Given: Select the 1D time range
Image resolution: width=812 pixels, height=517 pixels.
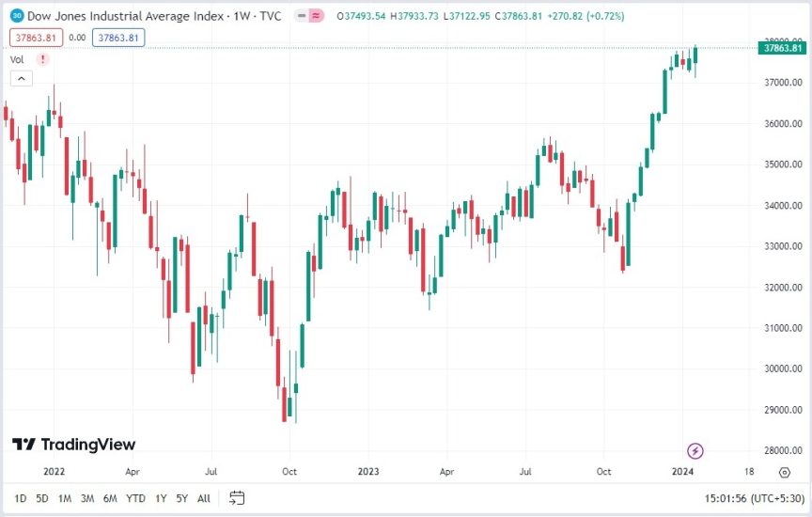Looking at the screenshot, I should (x=20, y=498).
